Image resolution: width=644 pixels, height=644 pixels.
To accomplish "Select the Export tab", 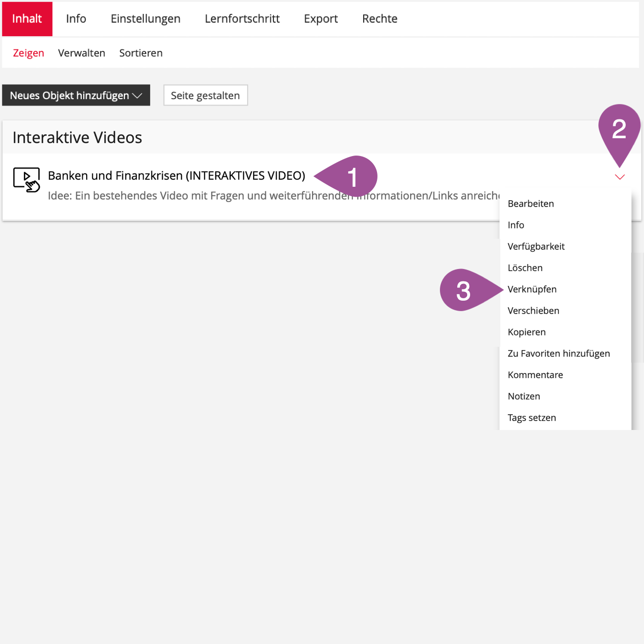I will (x=321, y=19).
